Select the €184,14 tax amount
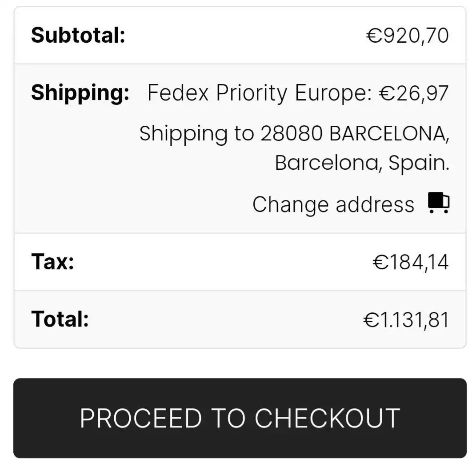This screenshot has width=476, height=467. tap(410, 262)
